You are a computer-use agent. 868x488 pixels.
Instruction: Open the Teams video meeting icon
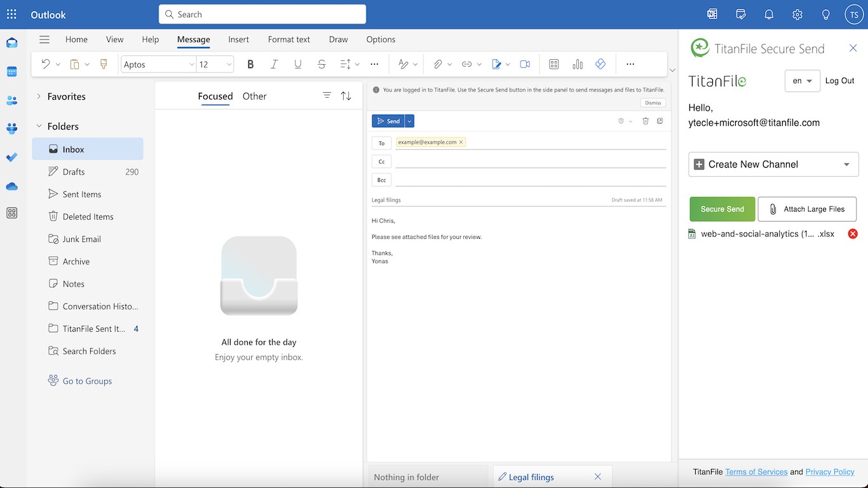click(525, 64)
